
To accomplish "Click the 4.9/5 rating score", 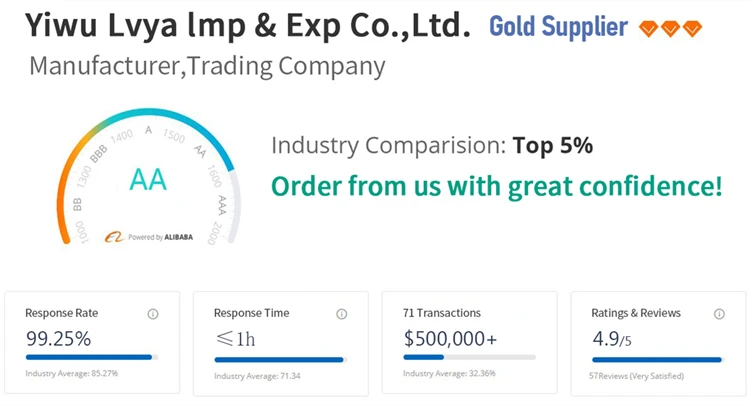I will [x=612, y=339].
